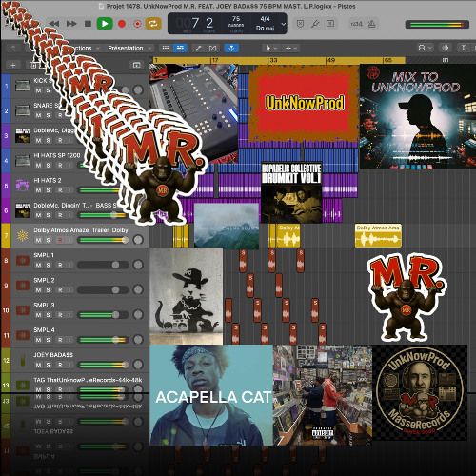Toggle the metronome click button
Screen dimensions: 476x476
(x=371, y=24)
